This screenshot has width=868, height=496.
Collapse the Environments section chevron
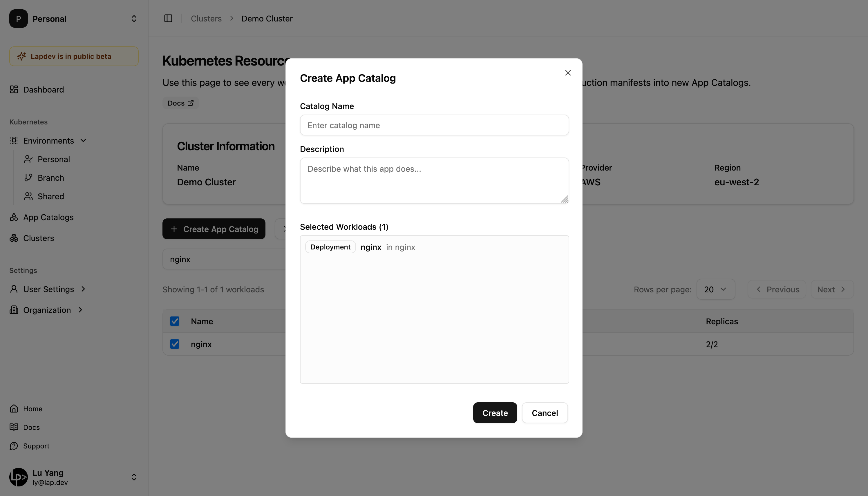tap(84, 140)
